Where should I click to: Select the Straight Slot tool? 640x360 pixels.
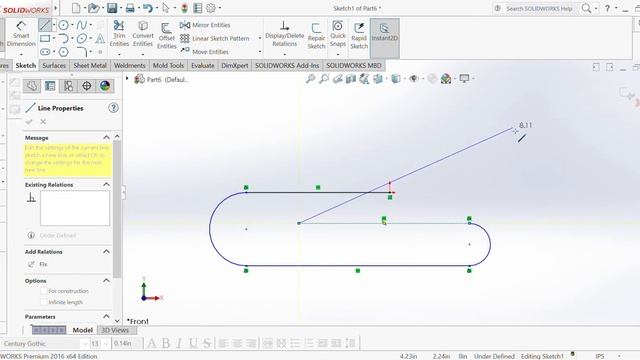(45, 52)
